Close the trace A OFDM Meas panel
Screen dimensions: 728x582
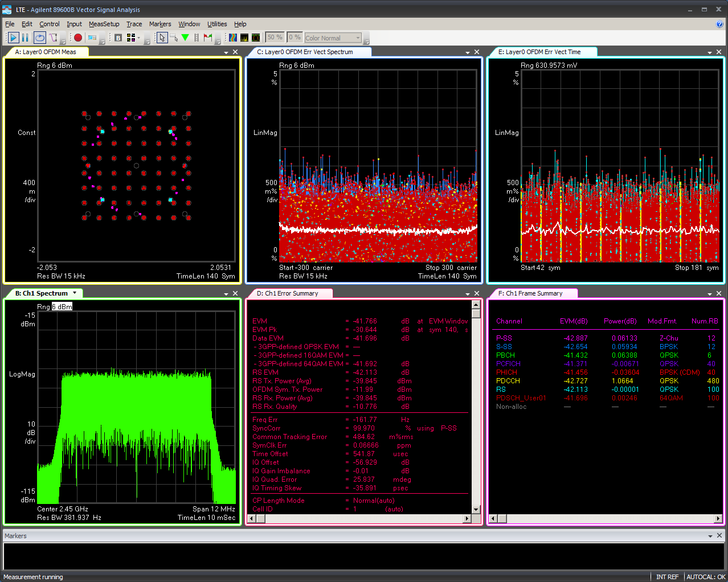(x=235, y=52)
